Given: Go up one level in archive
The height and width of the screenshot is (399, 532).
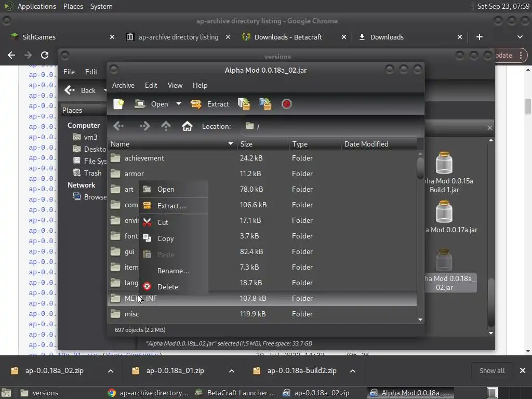Looking at the screenshot, I should pos(166,126).
